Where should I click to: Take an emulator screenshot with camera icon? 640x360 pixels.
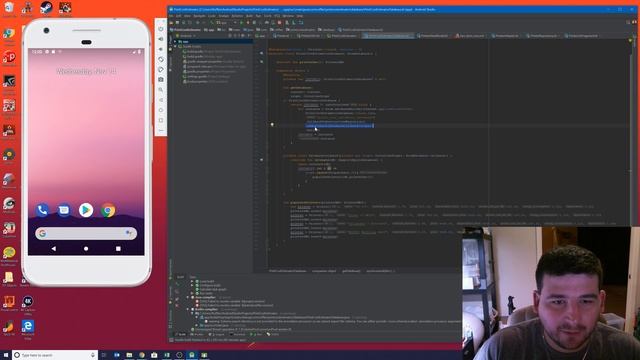pos(161,80)
